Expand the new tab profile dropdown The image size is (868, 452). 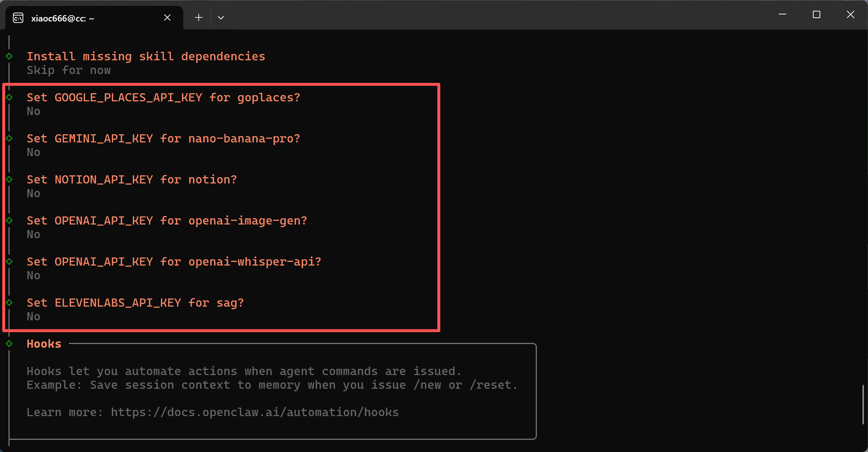[x=221, y=18]
